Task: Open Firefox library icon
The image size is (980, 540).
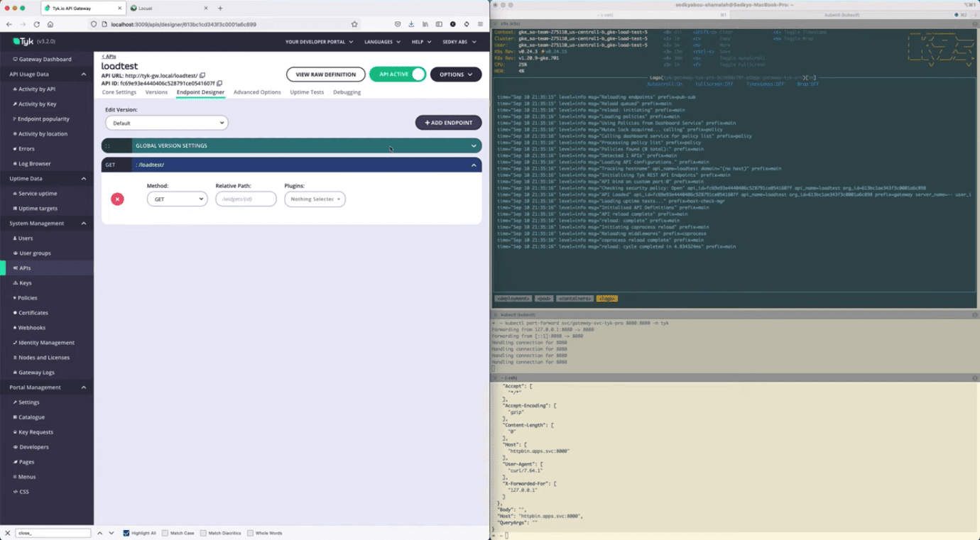Action: [x=425, y=24]
